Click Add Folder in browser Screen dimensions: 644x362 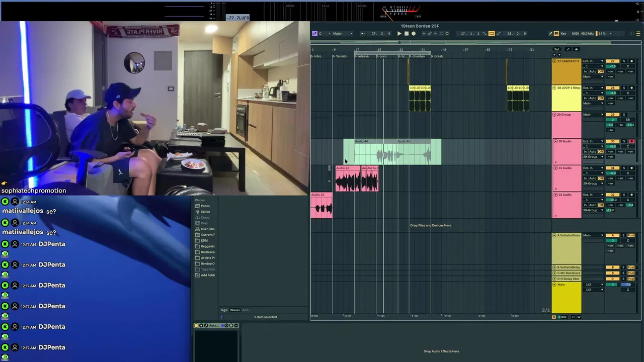pos(205,275)
